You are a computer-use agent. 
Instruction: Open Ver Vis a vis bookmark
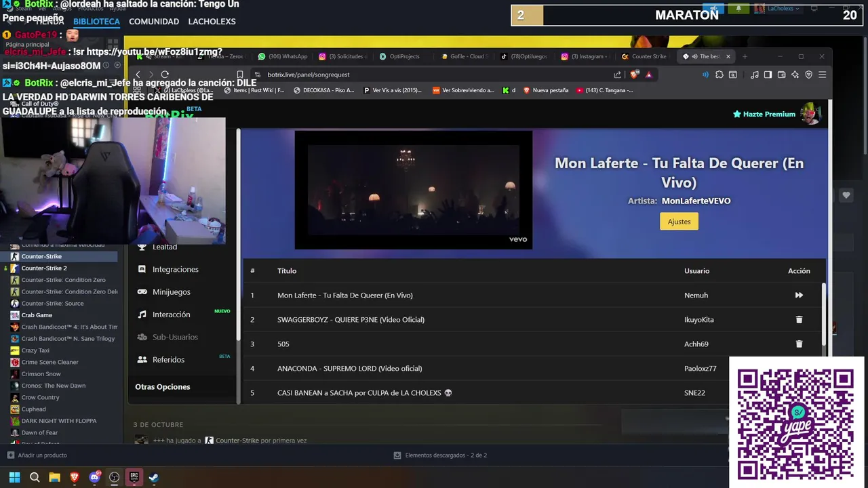393,90
